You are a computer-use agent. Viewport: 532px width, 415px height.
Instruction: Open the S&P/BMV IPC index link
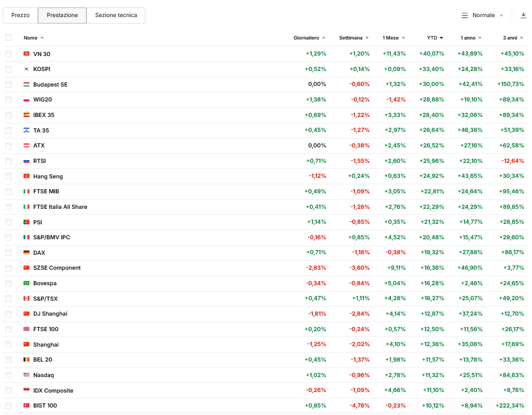(51, 238)
